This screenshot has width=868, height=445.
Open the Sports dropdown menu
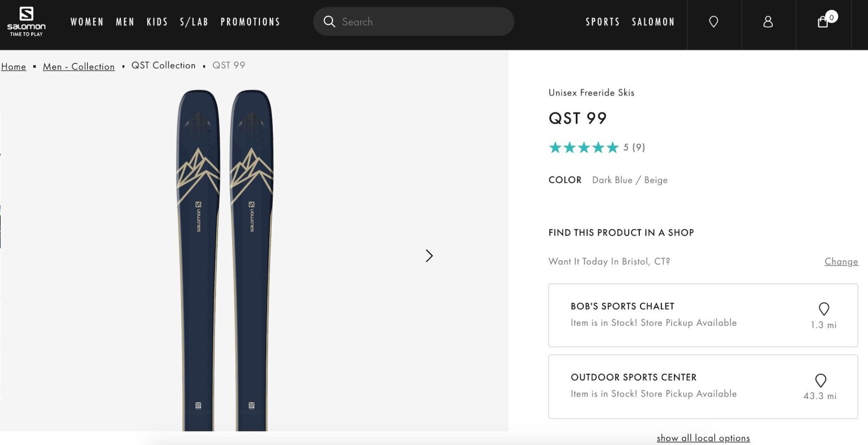[603, 22]
